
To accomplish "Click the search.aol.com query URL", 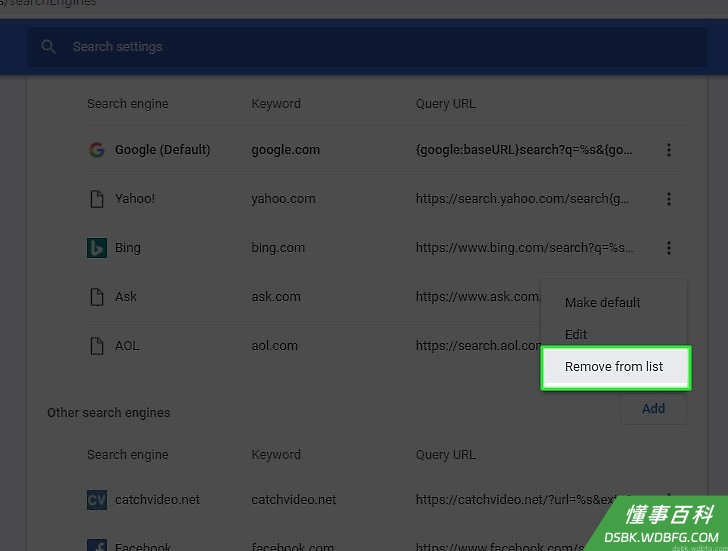I will 478,346.
